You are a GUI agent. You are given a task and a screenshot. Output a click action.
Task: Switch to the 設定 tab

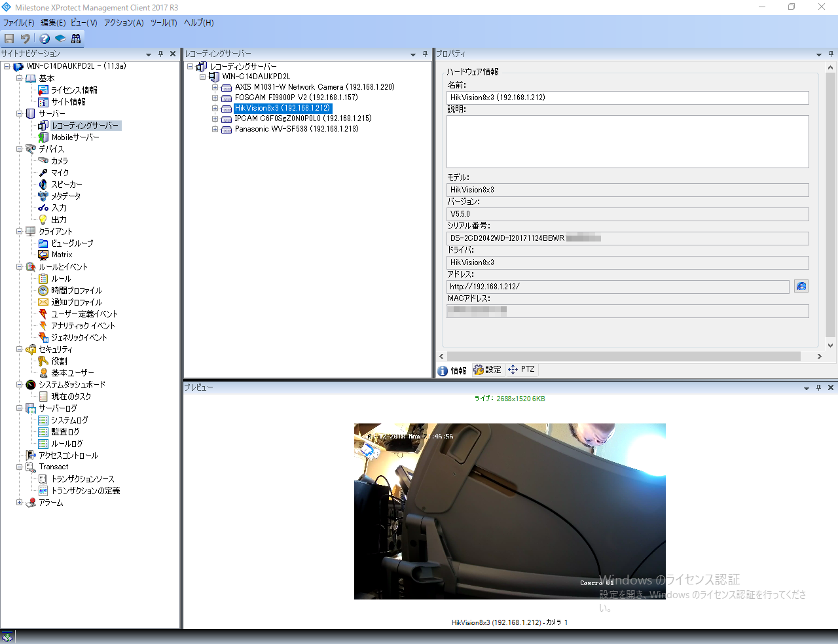pos(487,370)
